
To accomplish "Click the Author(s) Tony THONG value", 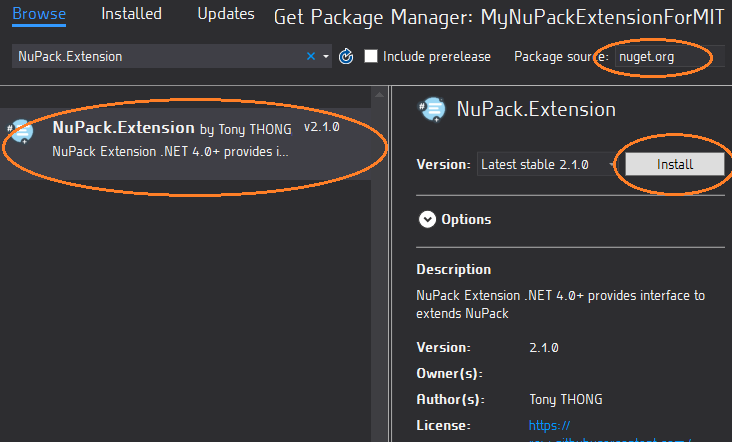I will pyautogui.click(x=566, y=400).
